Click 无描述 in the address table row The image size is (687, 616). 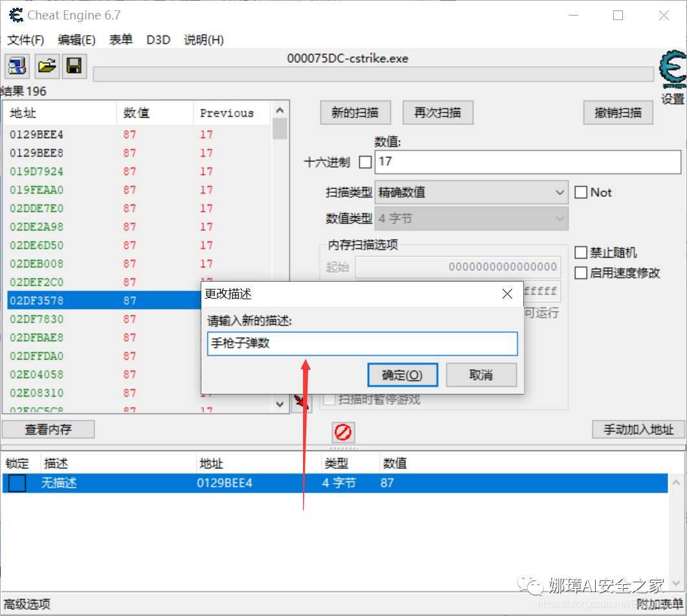59,483
